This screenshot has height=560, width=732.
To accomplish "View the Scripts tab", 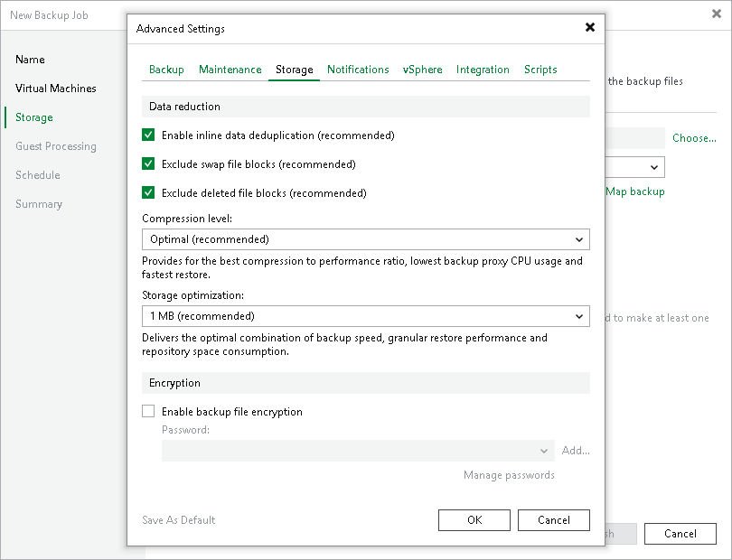I will [540, 69].
